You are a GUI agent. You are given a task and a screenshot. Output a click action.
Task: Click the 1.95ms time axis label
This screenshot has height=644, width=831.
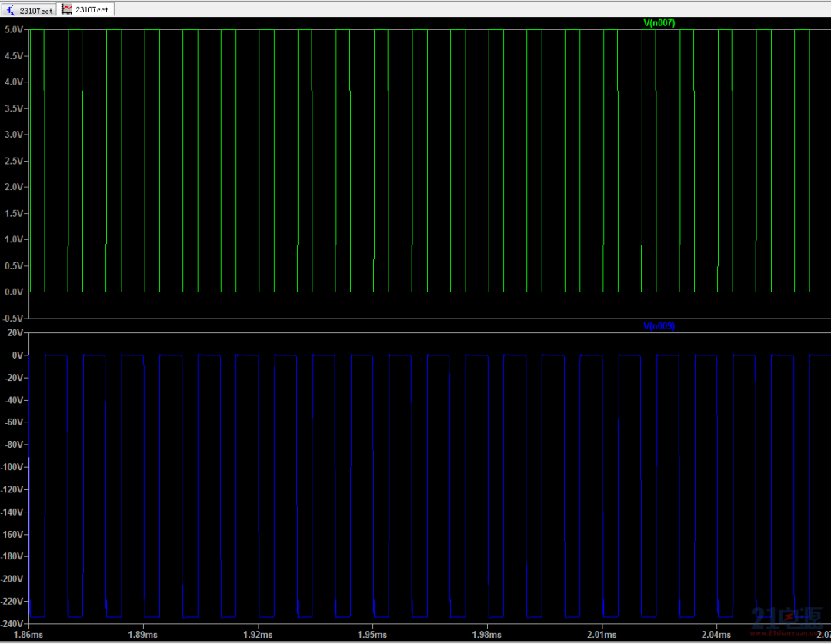click(372, 635)
